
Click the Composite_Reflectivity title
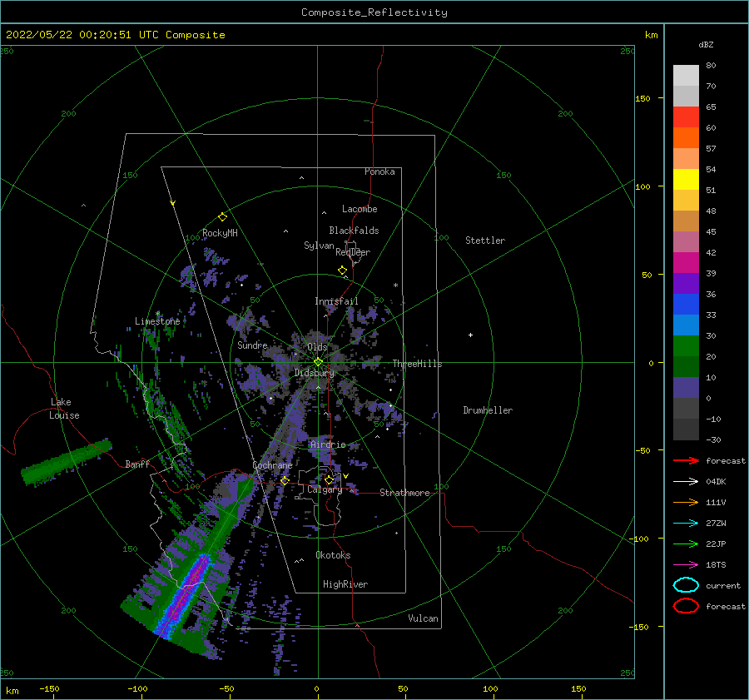click(374, 12)
